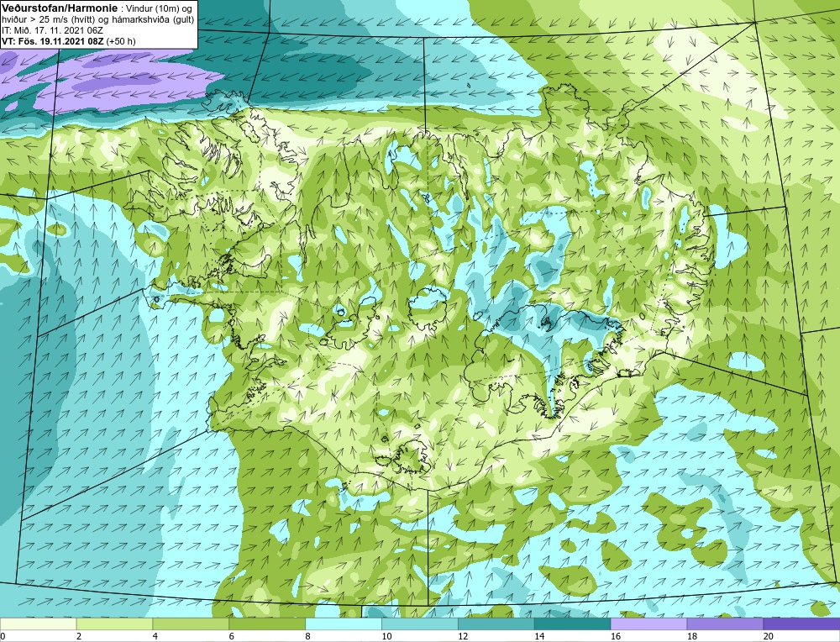Click the 6–8 m/s dark green swatch
840x642 pixels.
click(267, 624)
